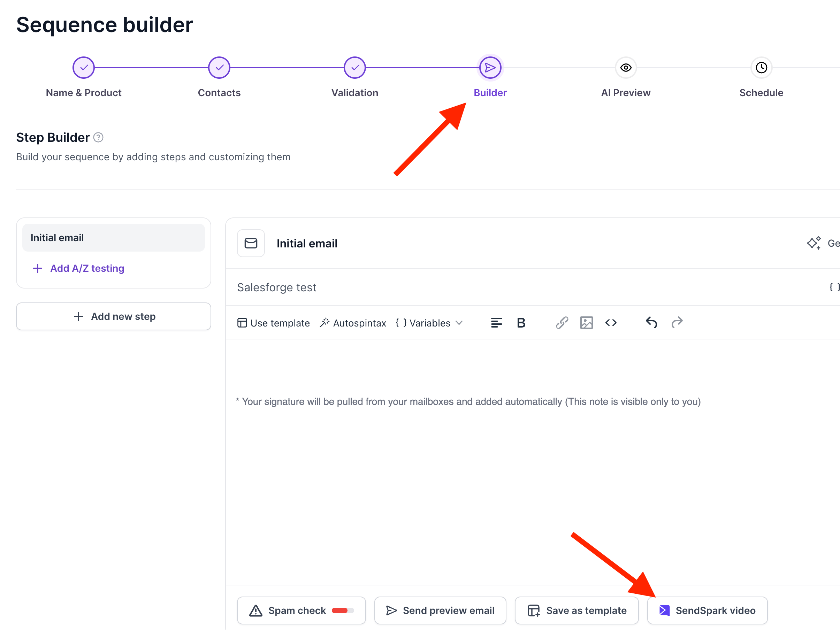Go to the Name & Product step
840x630 pixels.
[x=84, y=68]
